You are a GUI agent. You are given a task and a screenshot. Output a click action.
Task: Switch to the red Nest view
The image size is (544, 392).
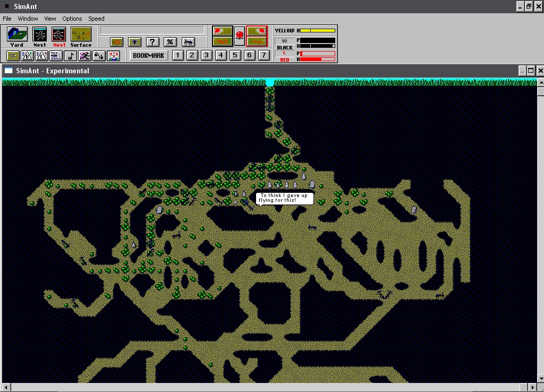(x=58, y=35)
